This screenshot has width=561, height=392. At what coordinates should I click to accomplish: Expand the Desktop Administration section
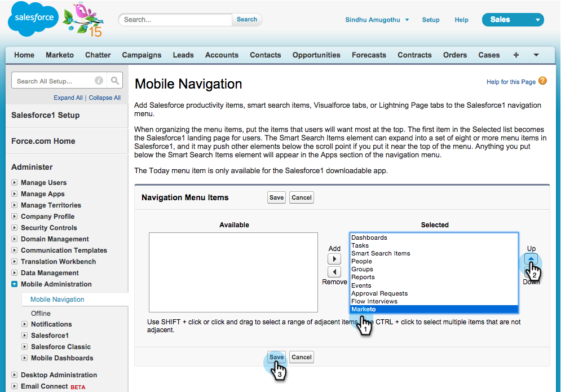[14, 375]
